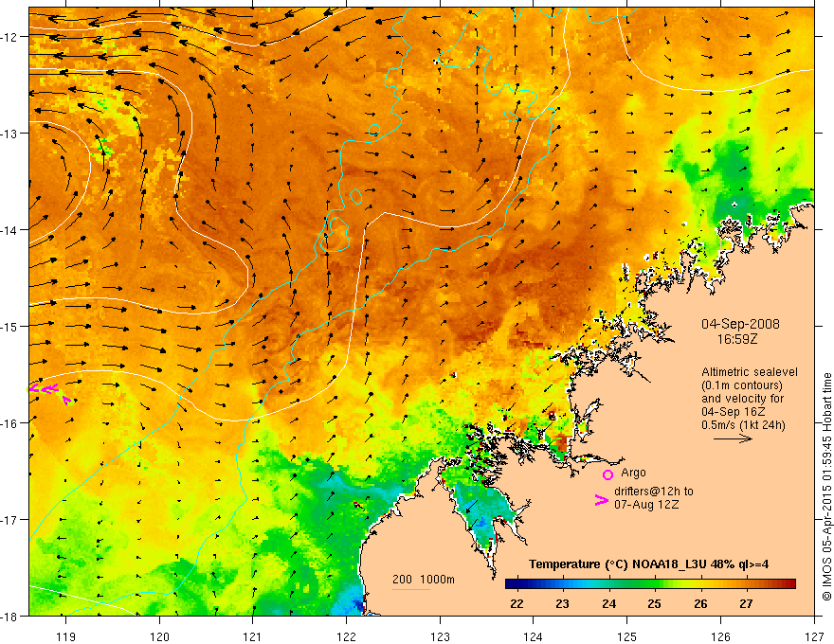Screen dimensions: 834x644
Task: Click the '127' longitude axis label
Action: 814,636
